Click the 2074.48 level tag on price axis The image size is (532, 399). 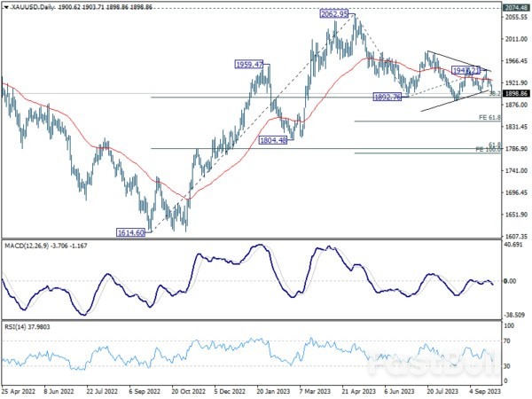(516, 7)
